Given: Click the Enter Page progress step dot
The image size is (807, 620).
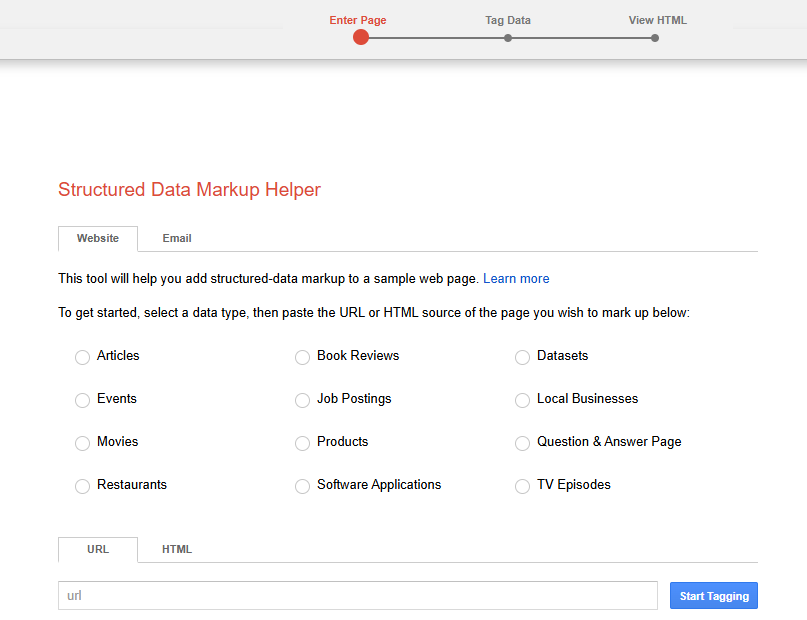Looking at the screenshot, I should [361, 38].
